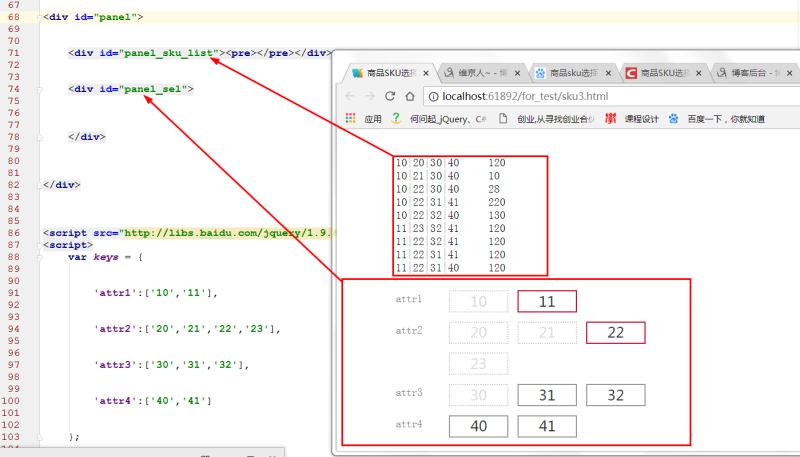Collapse the fold marker at line 74
Image resolution: width=800 pixels, height=457 pixels.
pyautogui.click(x=41, y=89)
